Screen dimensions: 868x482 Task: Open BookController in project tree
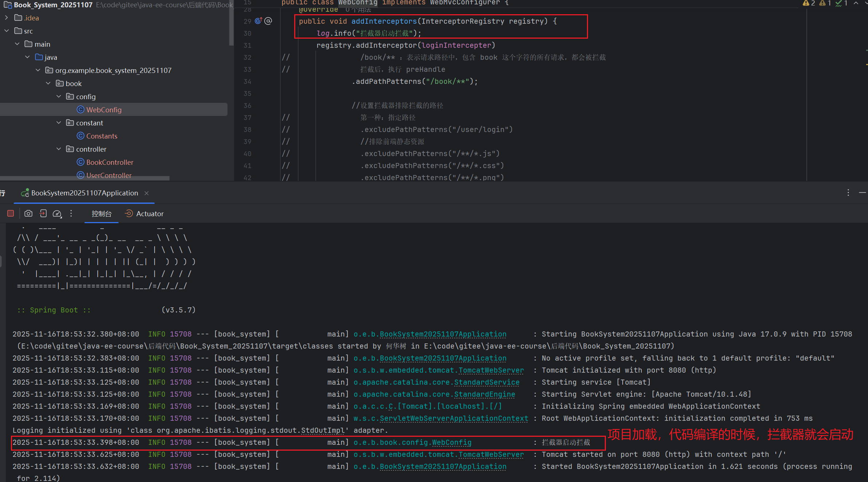pyautogui.click(x=109, y=162)
